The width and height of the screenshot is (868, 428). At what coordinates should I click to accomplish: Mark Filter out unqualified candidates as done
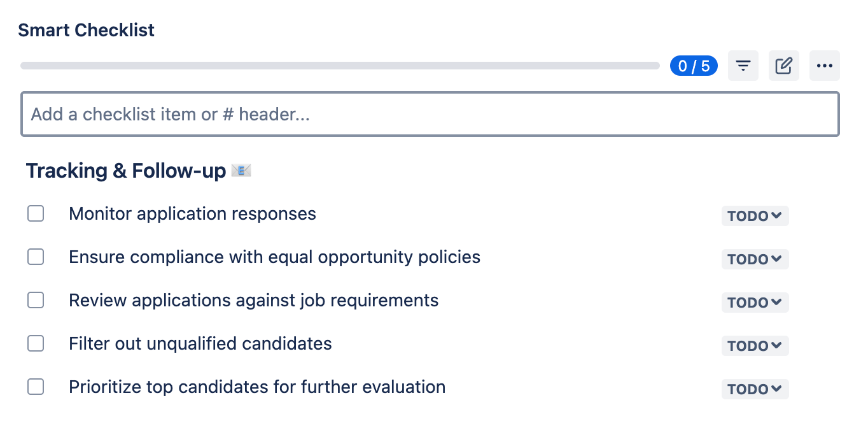(x=36, y=343)
